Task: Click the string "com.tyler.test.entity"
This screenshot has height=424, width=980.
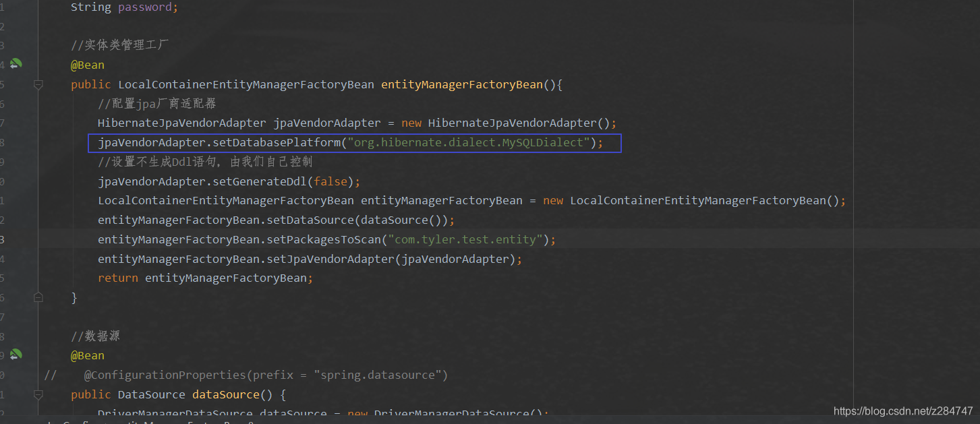Action: point(465,239)
